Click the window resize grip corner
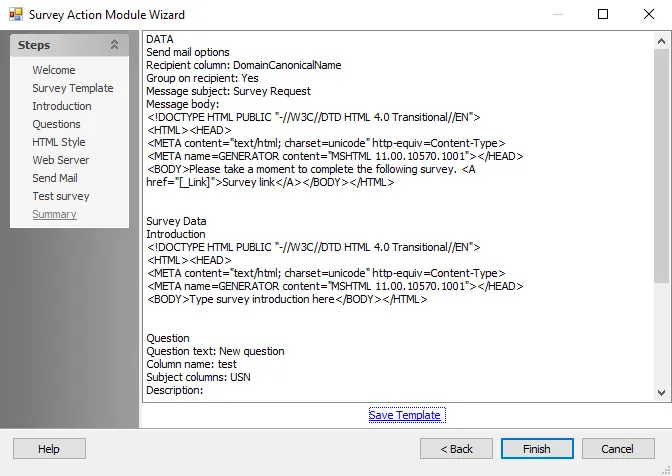The image size is (672, 476). [x=667, y=471]
